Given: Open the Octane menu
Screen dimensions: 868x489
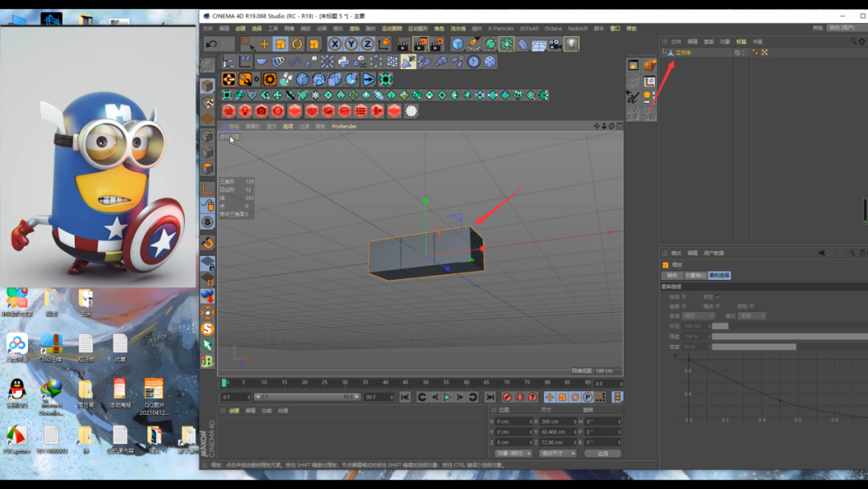Looking at the screenshot, I should [x=553, y=28].
